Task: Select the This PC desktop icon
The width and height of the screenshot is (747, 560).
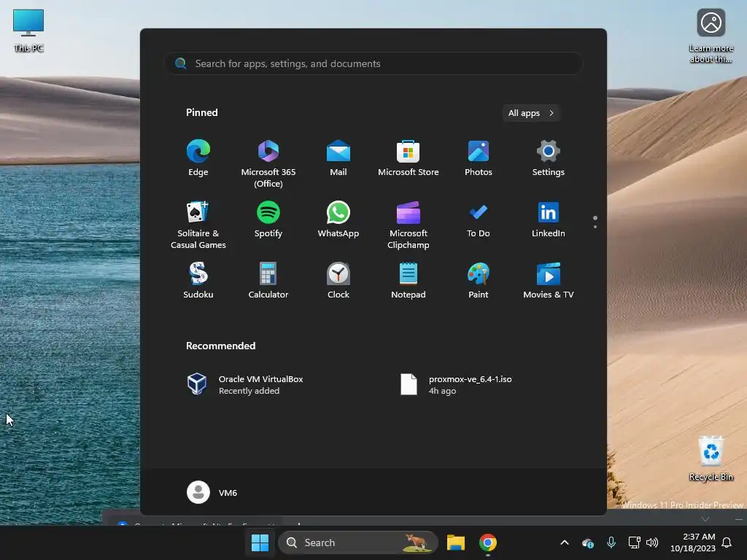Action: 28,31
